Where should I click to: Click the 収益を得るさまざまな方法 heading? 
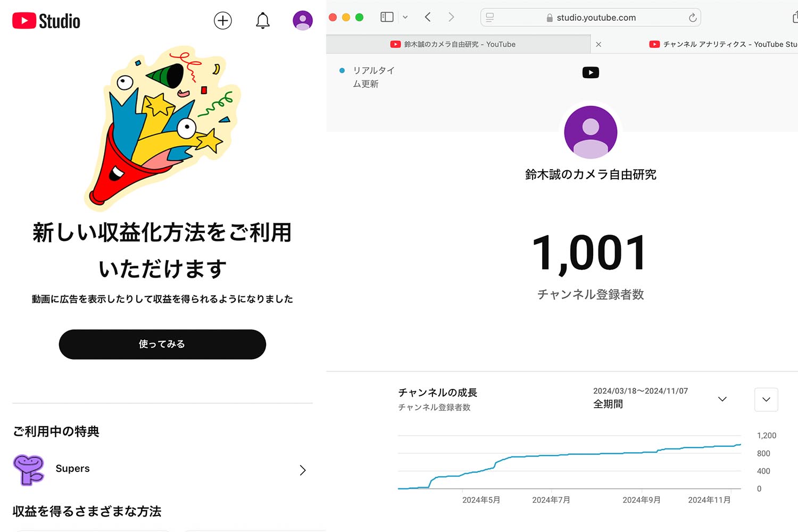87,511
